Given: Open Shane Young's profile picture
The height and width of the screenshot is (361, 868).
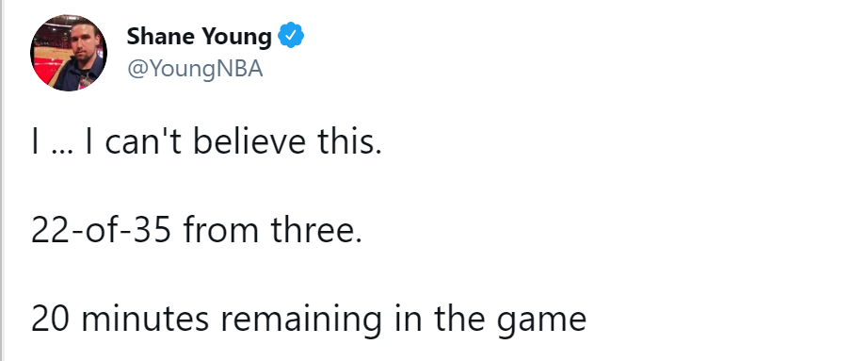Looking at the screenshot, I should [x=69, y=53].
